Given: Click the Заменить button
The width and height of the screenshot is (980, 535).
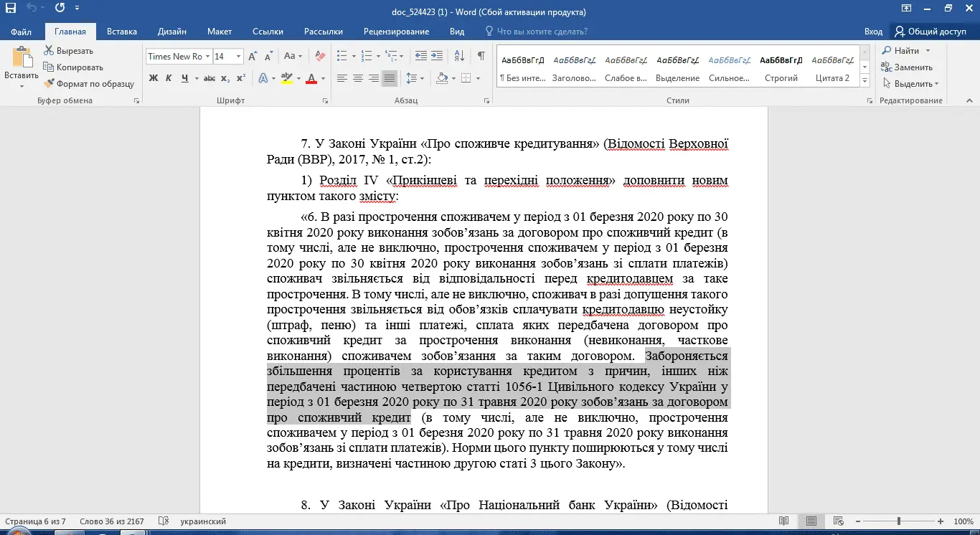Looking at the screenshot, I should click(908, 67).
